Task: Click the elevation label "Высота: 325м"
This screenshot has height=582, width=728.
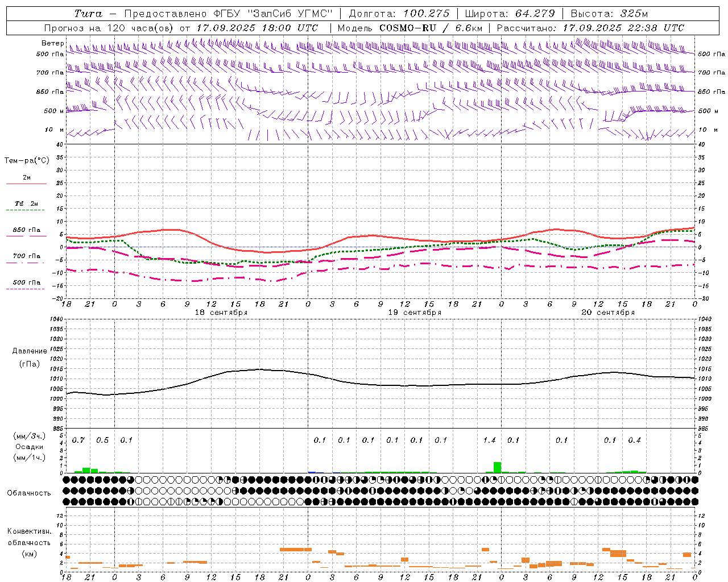Action: [609, 14]
